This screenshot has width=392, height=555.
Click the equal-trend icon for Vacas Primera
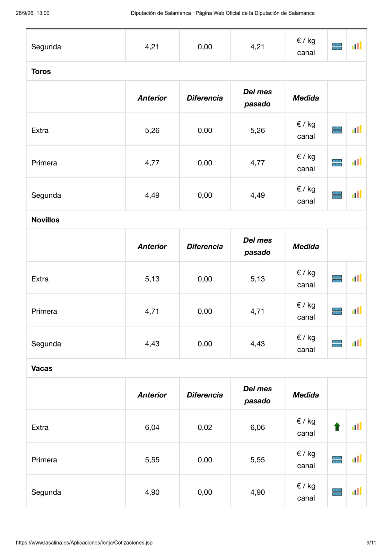[337, 460]
